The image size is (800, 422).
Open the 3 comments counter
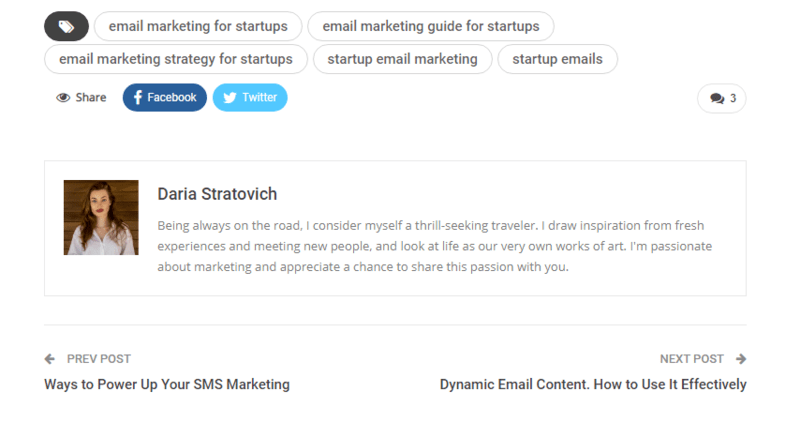[x=722, y=99]
